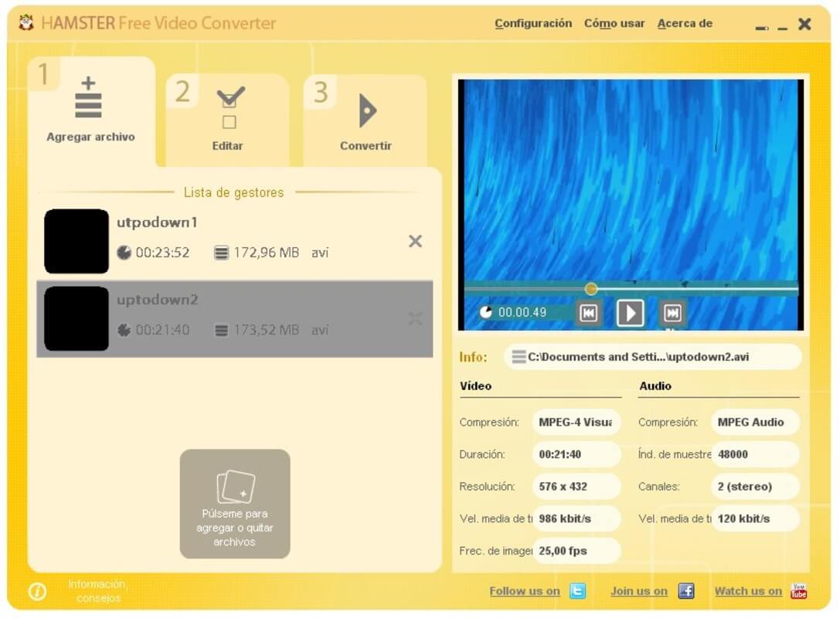Click the file path field in Info
The width and height of the screenshot is (840, 618).
coord(652,357)
